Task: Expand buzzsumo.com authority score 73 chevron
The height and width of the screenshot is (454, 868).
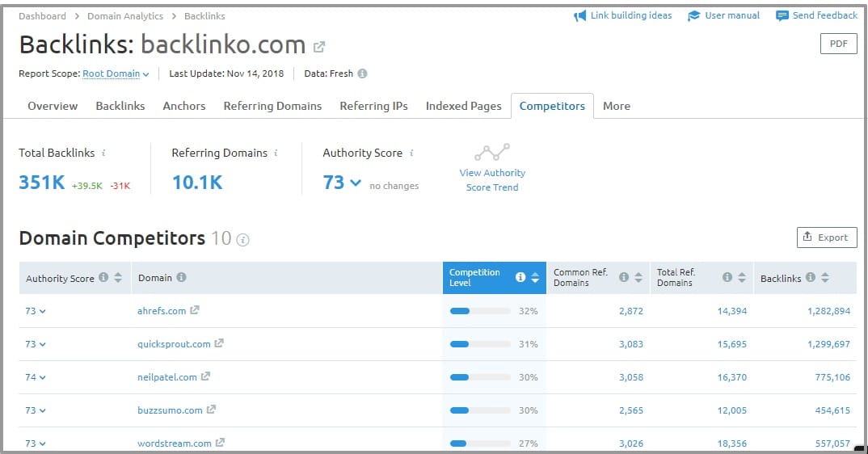Action: click(x=43, y=411)
